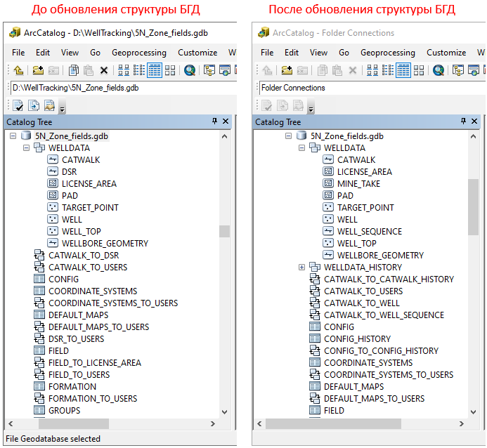Select WELL_SEQUENCE in right tree
This screenshot has height=448, width=487.
[370, 232]
